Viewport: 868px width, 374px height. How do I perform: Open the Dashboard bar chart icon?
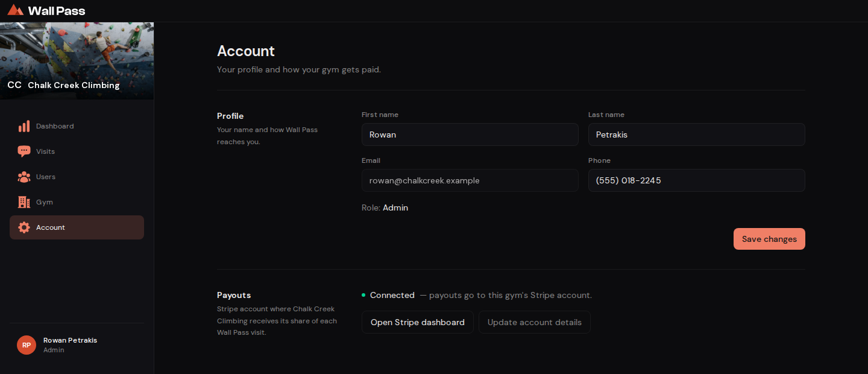[x=24, y=126]
